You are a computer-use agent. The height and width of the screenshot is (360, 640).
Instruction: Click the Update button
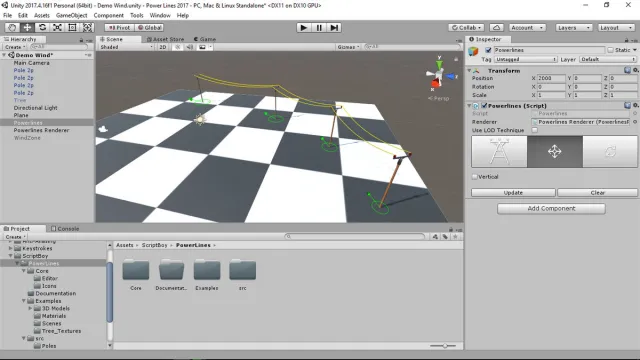click(x=513, y=192)
